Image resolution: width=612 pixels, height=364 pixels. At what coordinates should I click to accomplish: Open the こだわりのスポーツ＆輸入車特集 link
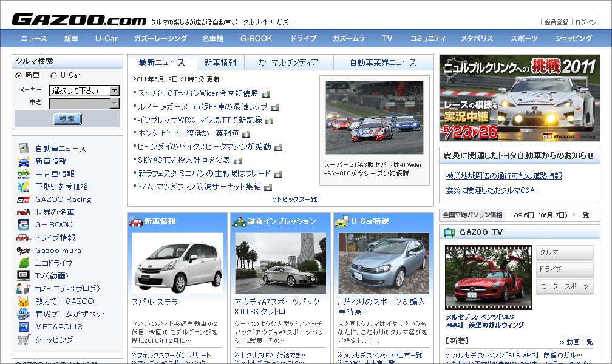[381, 306]
